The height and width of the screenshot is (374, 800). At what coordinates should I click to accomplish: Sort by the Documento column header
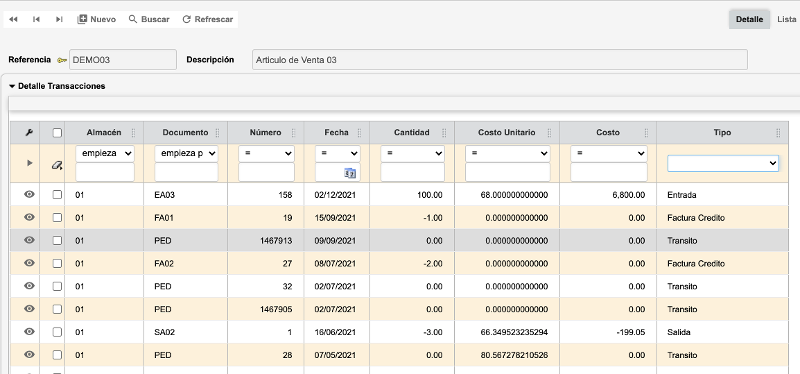pos(185,133)
